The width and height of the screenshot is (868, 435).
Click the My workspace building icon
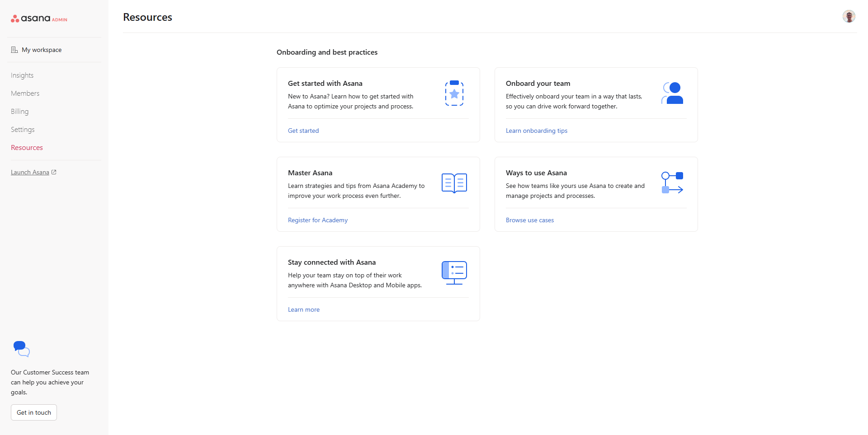click(x=14, y=50)
